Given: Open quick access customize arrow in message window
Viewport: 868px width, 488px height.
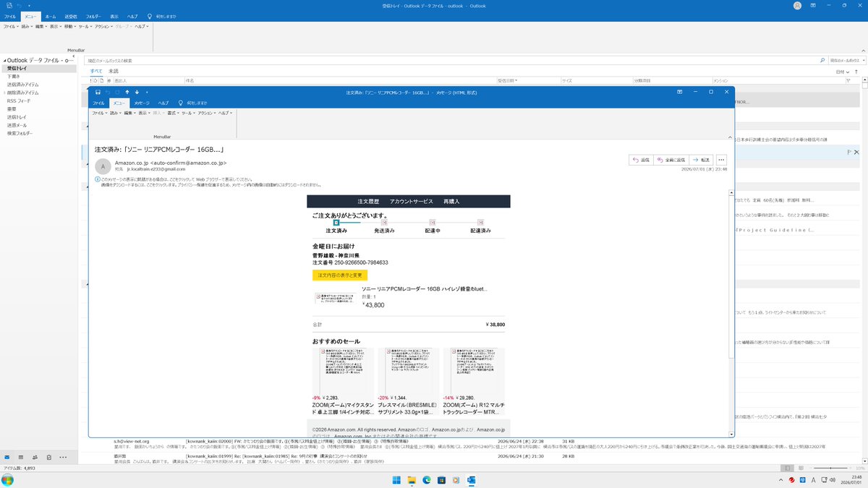Looking at the screenshot, I should 147,93.
